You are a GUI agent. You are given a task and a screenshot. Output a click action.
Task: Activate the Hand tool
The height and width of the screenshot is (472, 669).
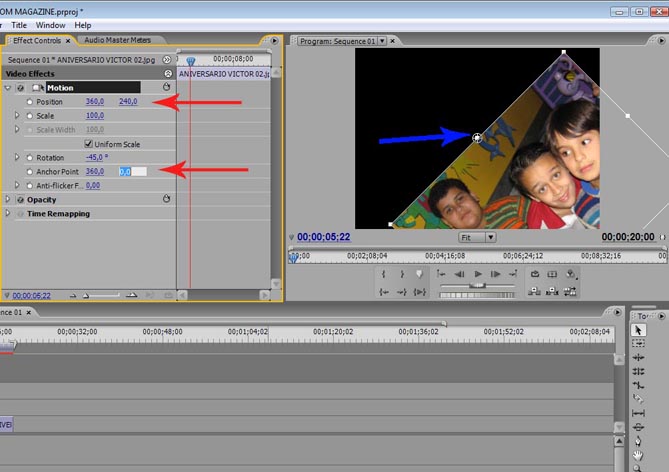click(x=640, y=453)
